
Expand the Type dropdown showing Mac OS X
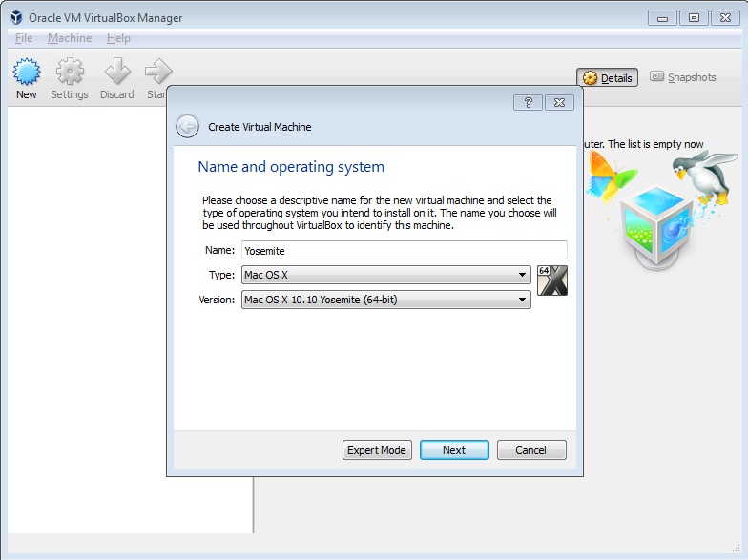pos(385,275)
